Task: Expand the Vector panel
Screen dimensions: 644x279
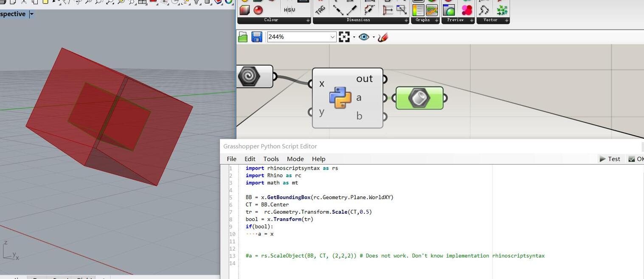Action: tap(506, 20)
